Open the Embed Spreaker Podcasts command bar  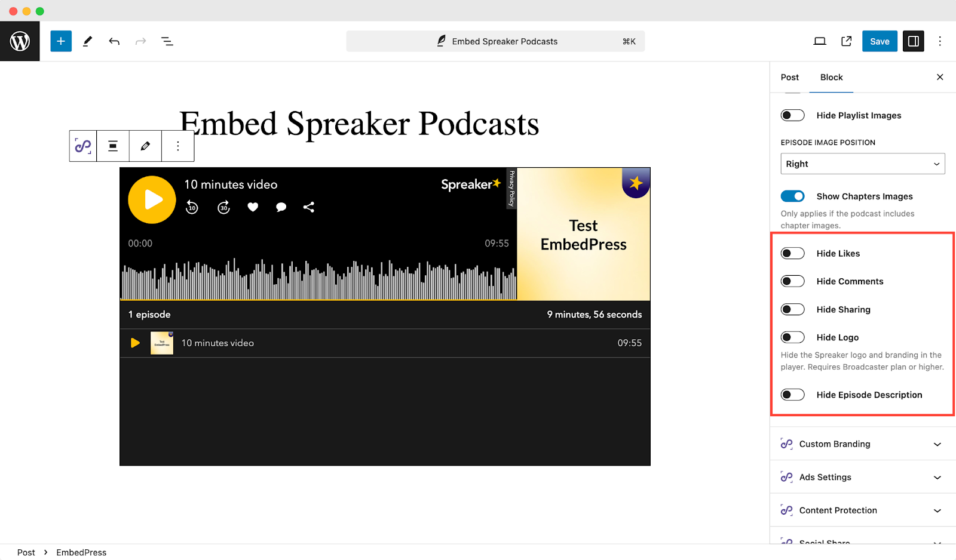click(495, 41)
